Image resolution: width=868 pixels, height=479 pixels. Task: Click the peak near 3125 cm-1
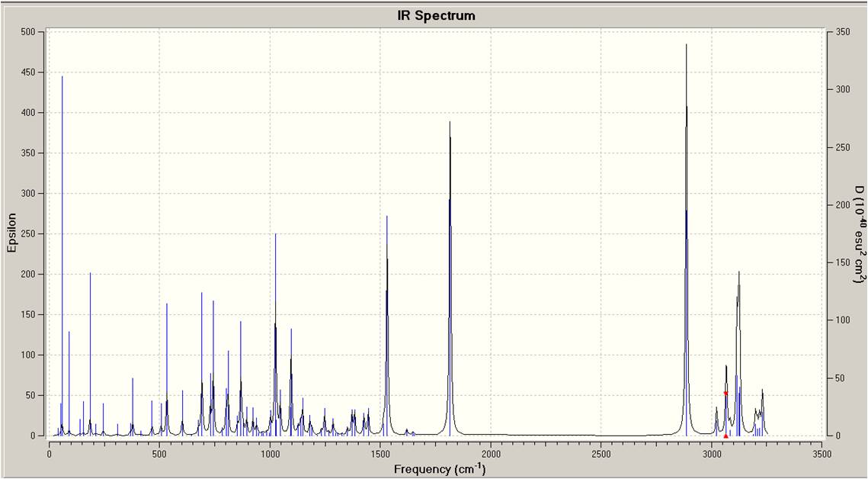738,352
